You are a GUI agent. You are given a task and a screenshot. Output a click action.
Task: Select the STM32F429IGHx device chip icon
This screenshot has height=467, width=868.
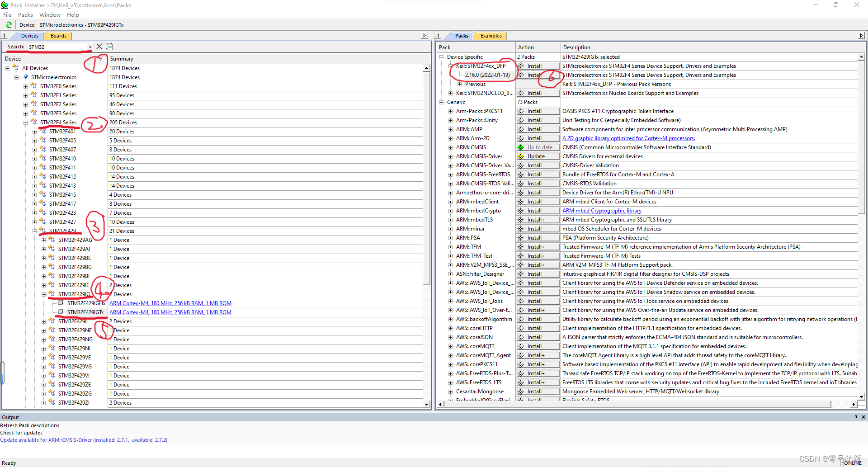[x=61, y=303]
